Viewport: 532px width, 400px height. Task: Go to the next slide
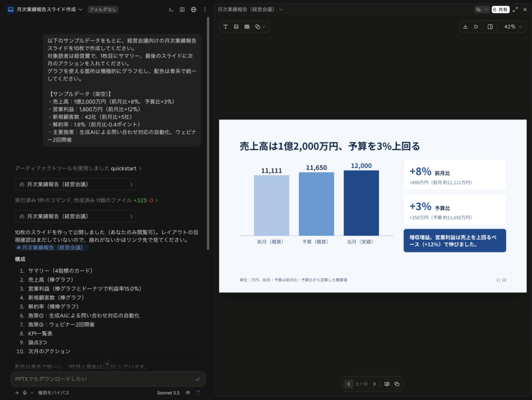[x=374, y=384]
